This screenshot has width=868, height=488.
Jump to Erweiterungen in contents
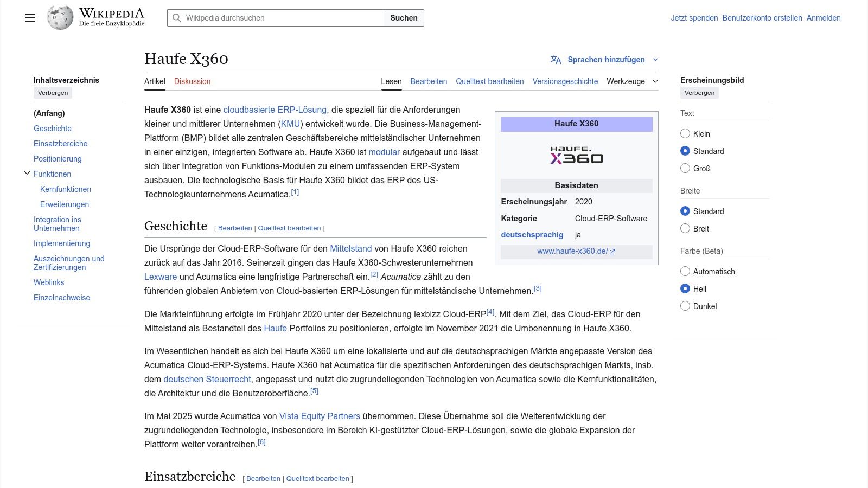coord(65,204)
